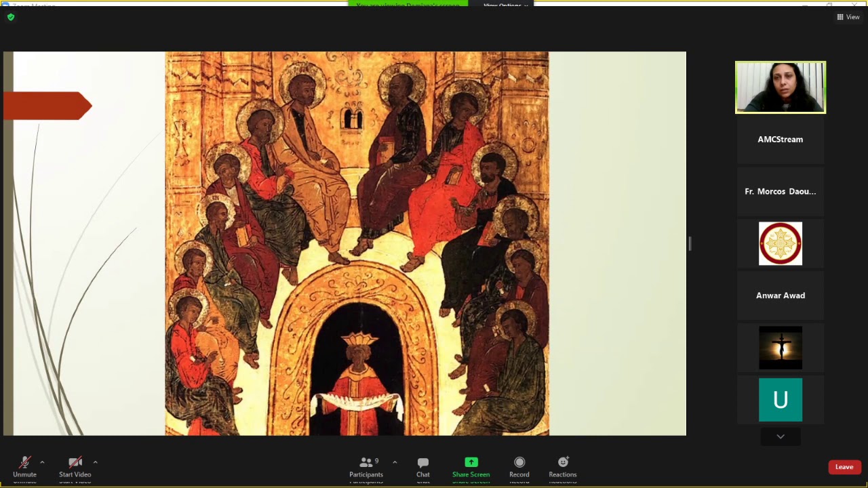This screenshot has width=868, height=488.
Task: Start the video camera
Action: pyautogui.click(x=75, y=467)
